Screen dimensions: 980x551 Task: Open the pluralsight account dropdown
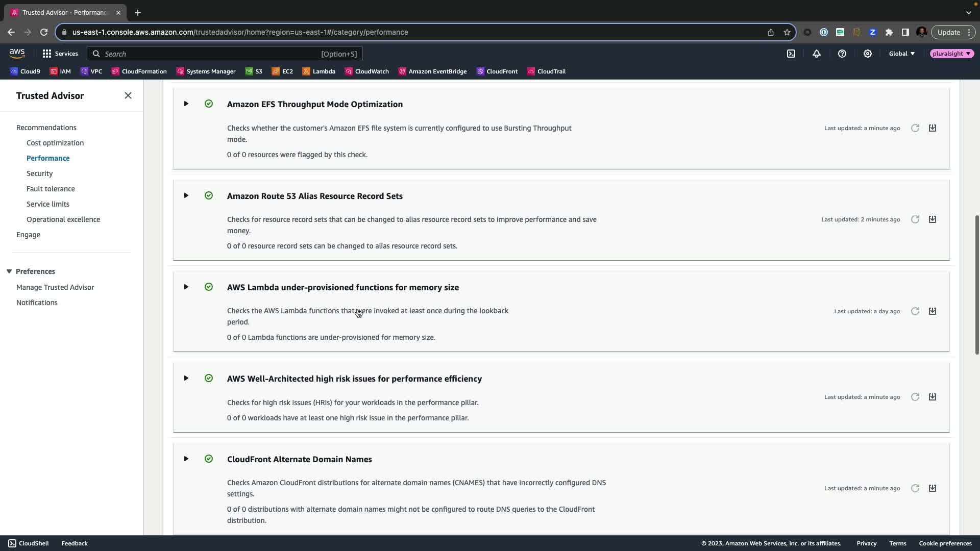951,54
